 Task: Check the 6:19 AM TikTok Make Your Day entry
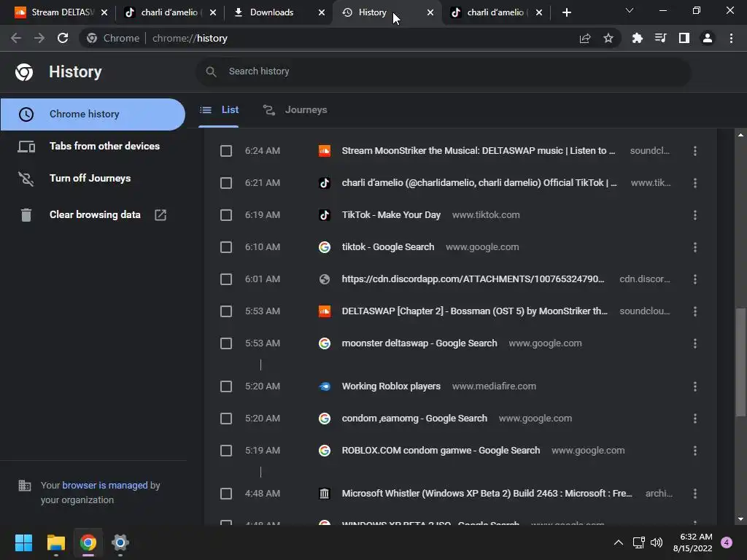(x=226, y=215)
